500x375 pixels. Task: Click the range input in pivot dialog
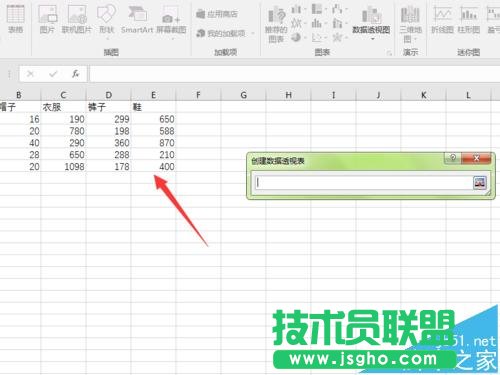[x=363, y=182]
